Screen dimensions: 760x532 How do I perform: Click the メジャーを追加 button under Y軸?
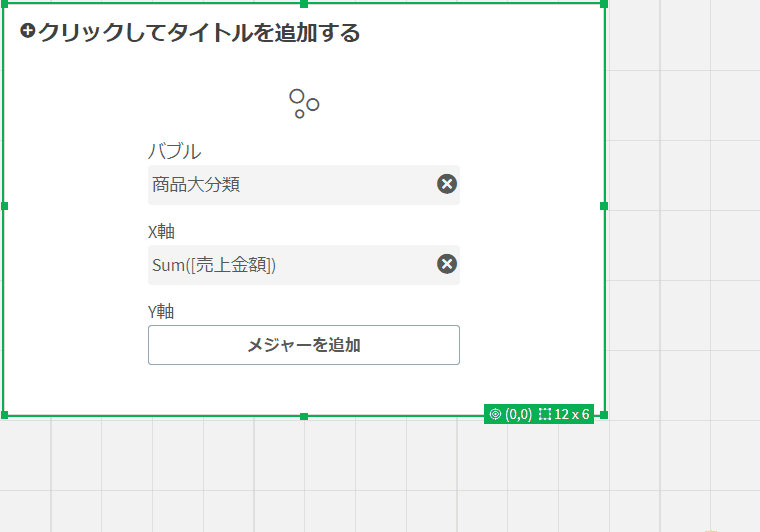pyautogui.click(x=304, y=345)
